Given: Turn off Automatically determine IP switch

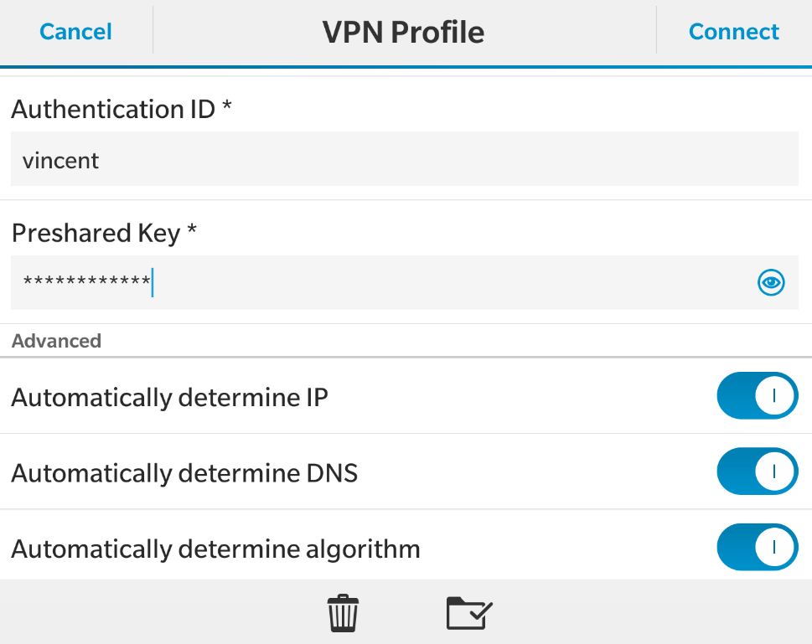Looking at the screenshot, I should 757,395.
